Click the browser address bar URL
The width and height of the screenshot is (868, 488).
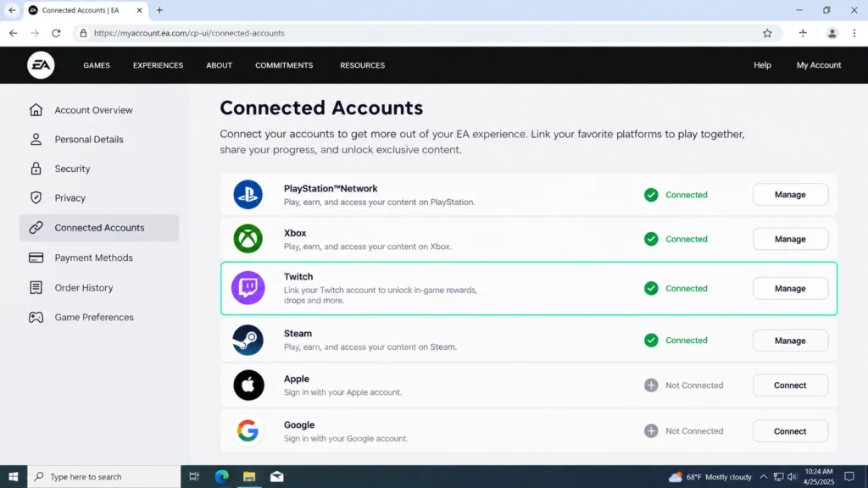(x=189, y=33)
